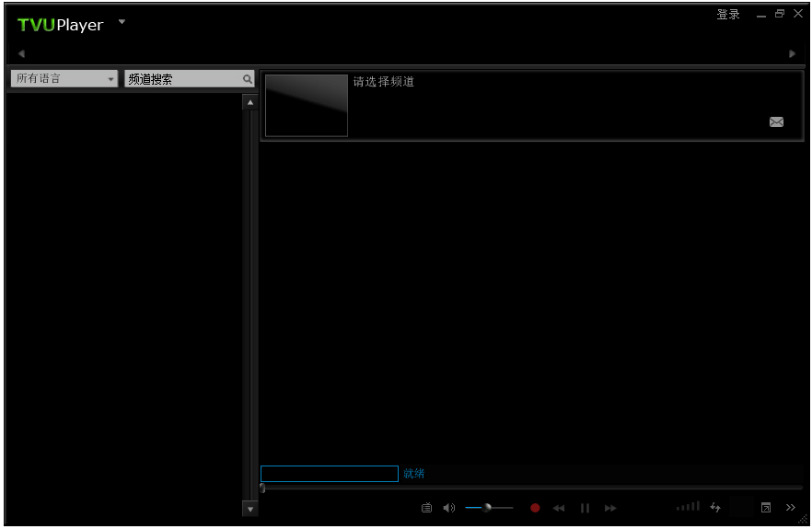The height and width of the screenshot is (529, 812).
Task: Click the up-down transfer arrows icon
Action: click(x=715, y=507)
